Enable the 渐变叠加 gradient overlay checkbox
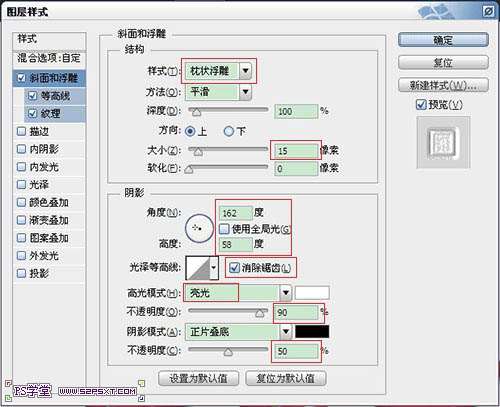500x407 pixels. pos(21,220)
